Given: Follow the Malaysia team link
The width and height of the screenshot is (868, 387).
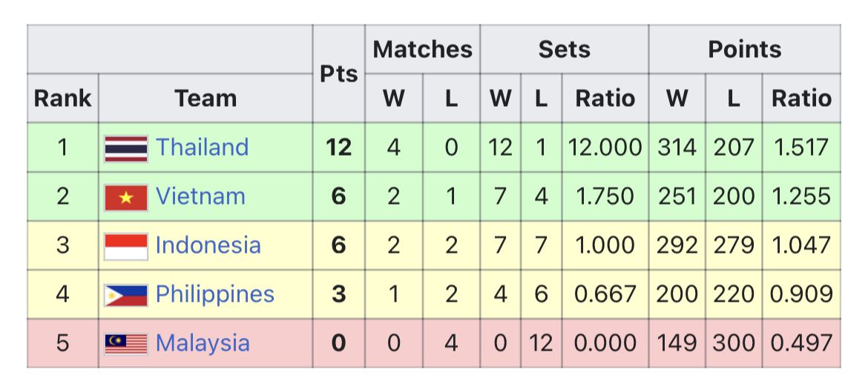Looking at the screenshot, I should tap(203, 343).
